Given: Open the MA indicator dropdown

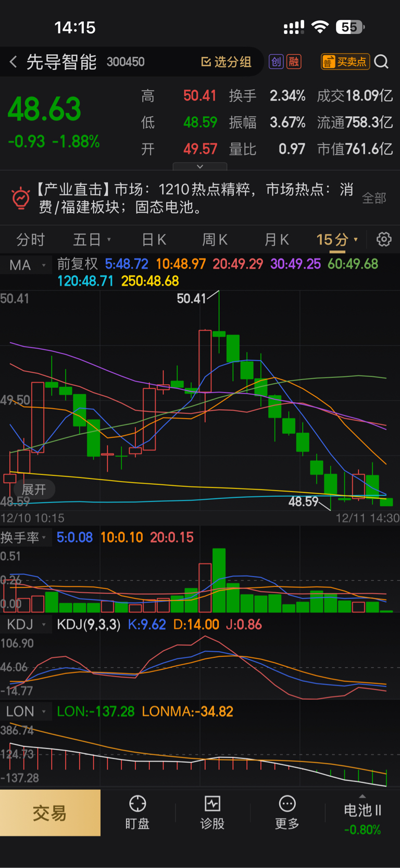Looking at the screenshot, I should [x=27, y=265].
